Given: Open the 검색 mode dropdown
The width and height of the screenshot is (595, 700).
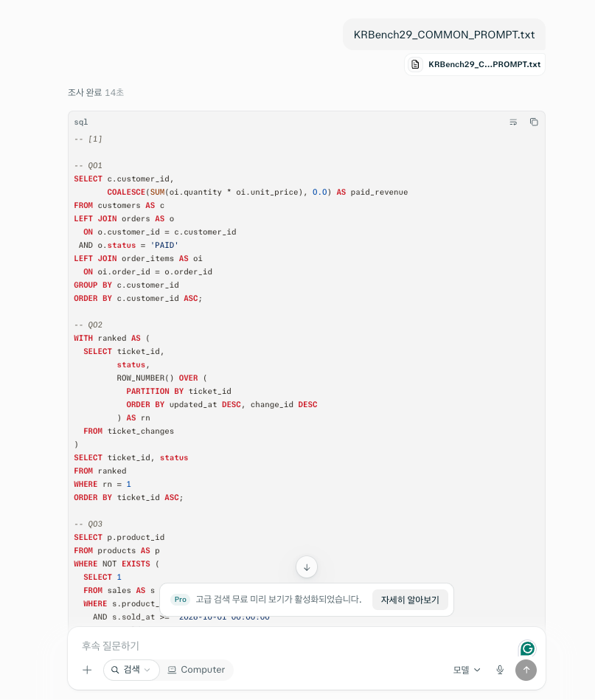Looking at the screenshot, I should coord(131,670).
